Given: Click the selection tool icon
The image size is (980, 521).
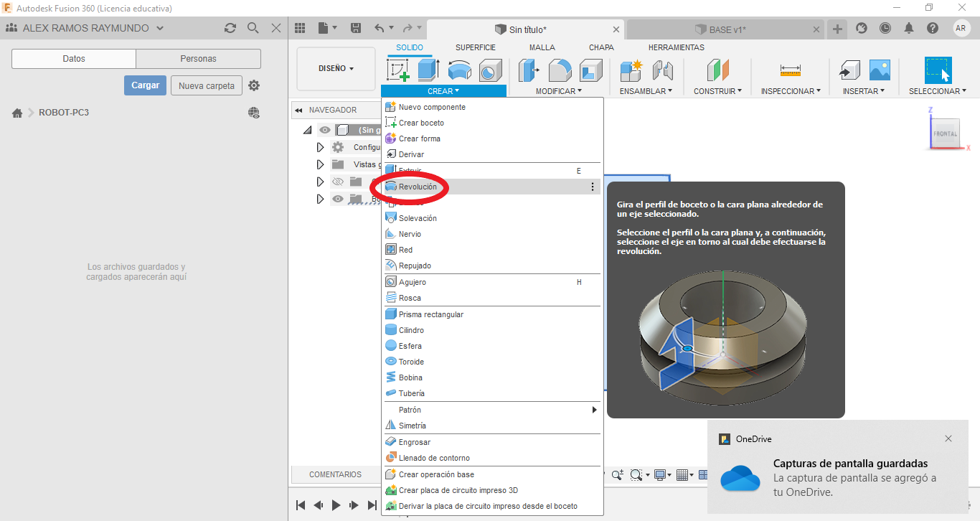Looking at the screenshot, I should point(938,70).
